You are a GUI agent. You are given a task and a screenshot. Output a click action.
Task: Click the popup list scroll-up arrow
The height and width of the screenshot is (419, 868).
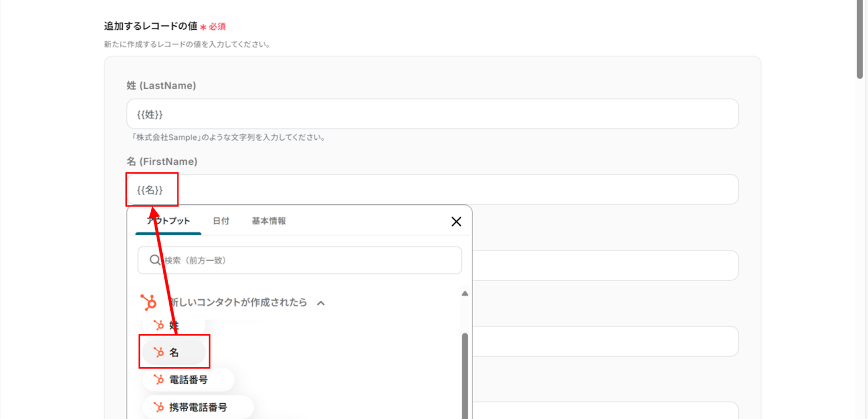tap(465, 294)
